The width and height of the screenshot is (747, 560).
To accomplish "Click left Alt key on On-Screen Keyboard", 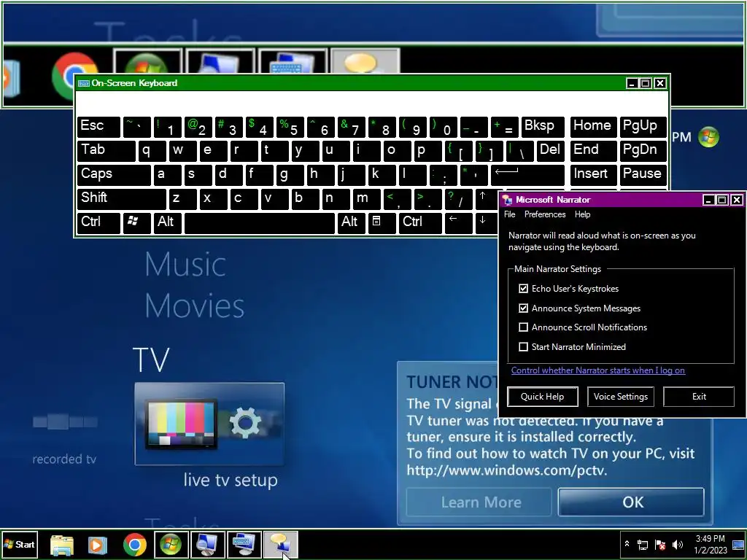I will (x=167, y=223).
